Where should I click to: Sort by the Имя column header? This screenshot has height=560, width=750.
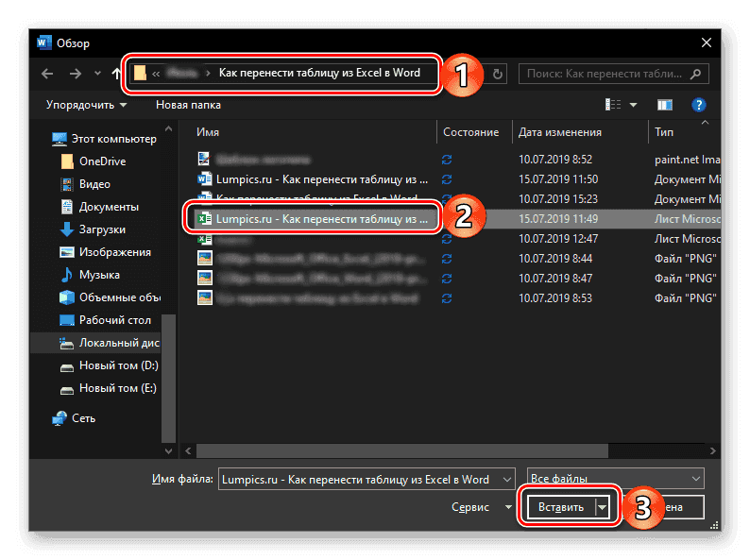pyautogui.click(x=208, y=132)
